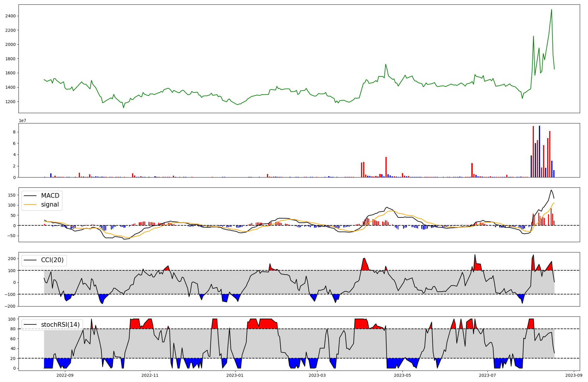Click the 2000 y-axis label on price chart

point(10,44)
